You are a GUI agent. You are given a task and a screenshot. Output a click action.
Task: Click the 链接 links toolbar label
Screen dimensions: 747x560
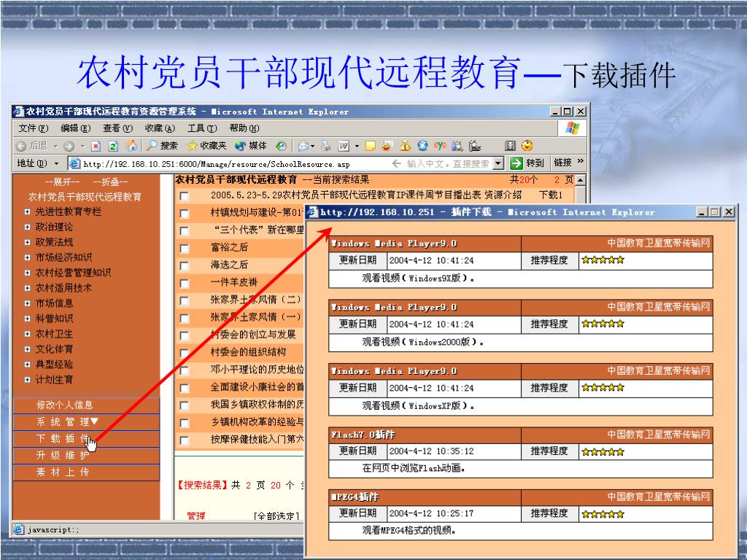(x=562, y=163)
